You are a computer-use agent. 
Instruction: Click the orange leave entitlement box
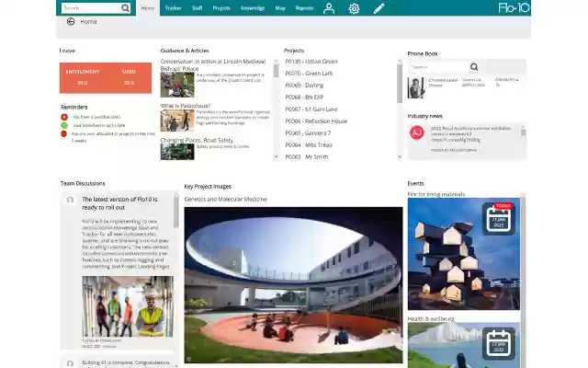[106, 77]
